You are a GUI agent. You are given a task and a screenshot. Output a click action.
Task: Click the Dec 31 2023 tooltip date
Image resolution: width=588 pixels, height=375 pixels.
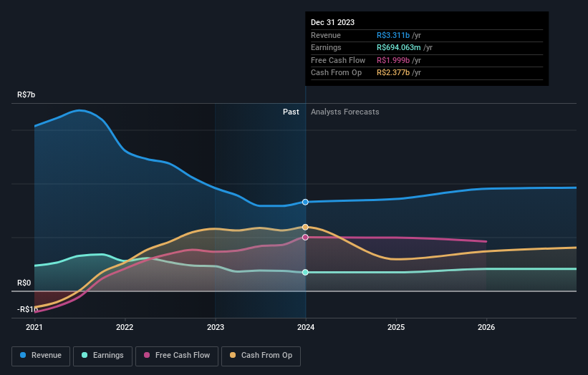pos(332,22)
